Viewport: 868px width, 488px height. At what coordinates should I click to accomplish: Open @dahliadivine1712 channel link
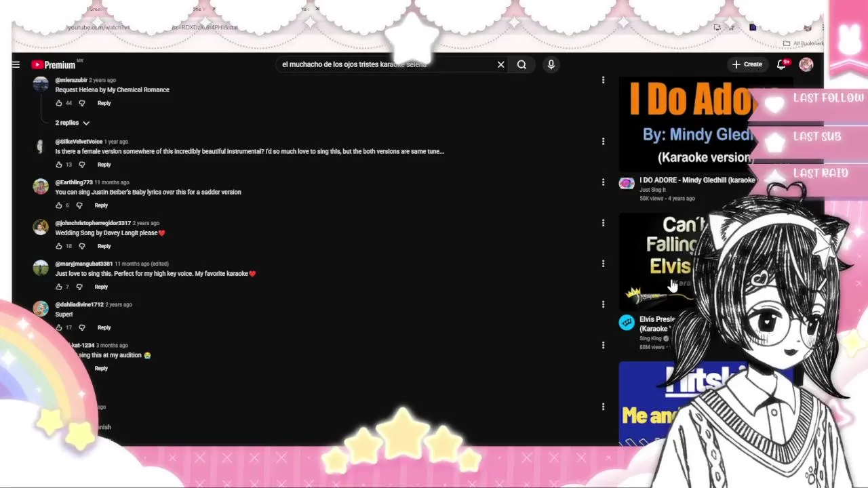pyautogui.click(x=79, y=304)
